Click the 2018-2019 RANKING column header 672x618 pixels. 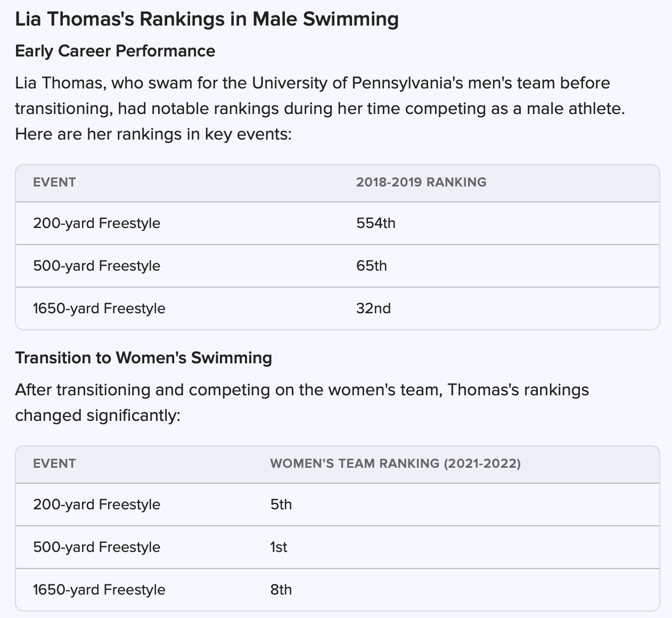421,182
